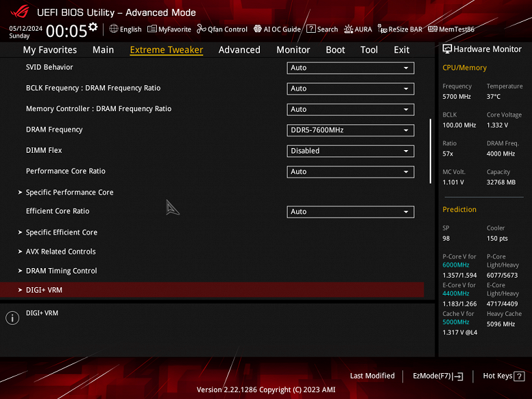The height and width of the screenshot is (399, 532).
Task: Click the Version 2.22.1286 copyright text
Action: click(266, 390)
